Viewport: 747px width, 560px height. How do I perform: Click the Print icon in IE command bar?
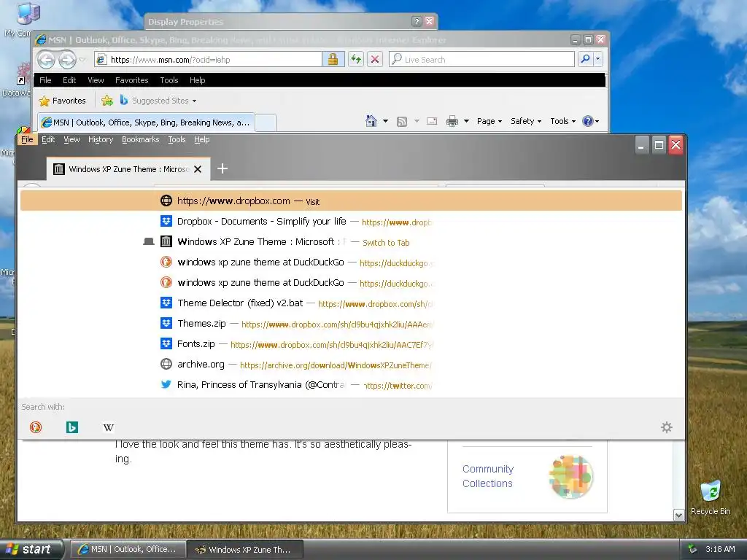(x=452, y=122)
